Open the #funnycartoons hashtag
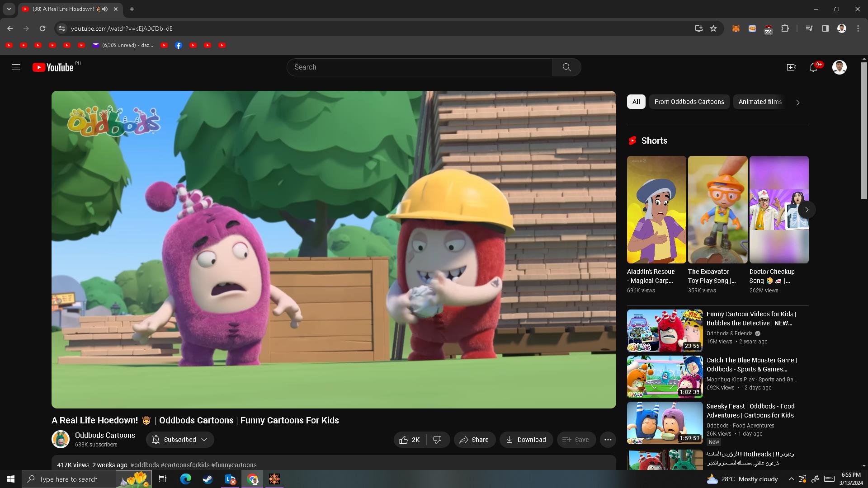The image size is (868, 488). (x=234, y=465)
